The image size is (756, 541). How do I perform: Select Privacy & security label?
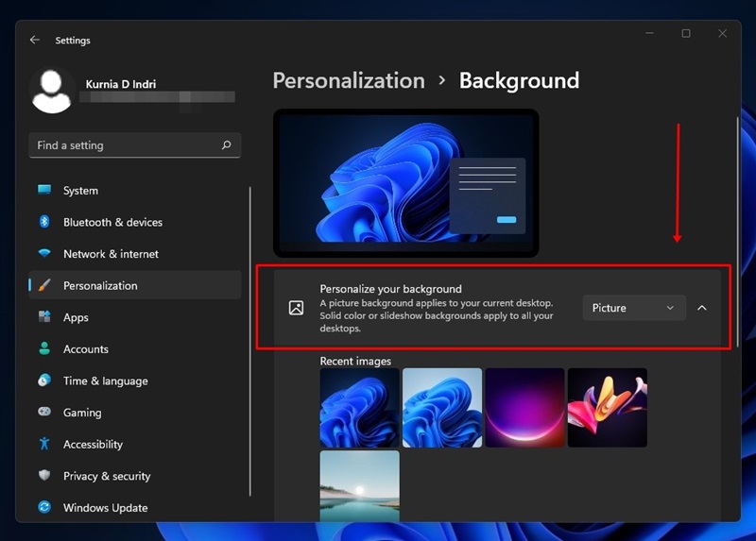coord(107,476)
